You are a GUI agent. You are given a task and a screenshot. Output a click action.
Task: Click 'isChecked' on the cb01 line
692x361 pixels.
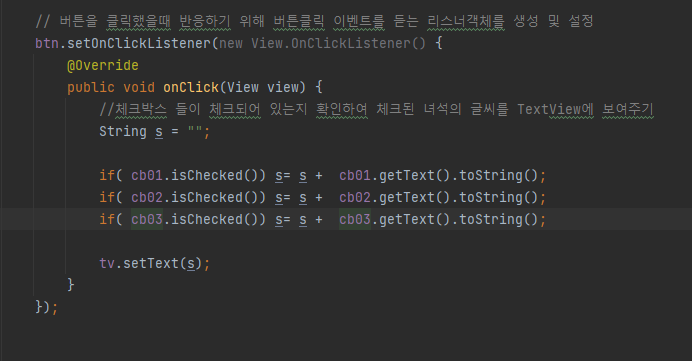coord(207,176)
